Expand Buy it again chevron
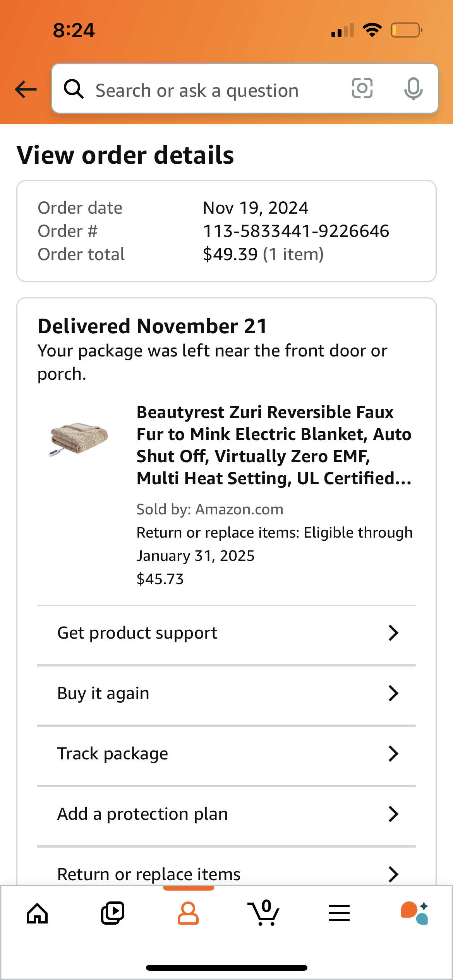The height and width of the screenshot is (980, 453). (x=393, y=693)
